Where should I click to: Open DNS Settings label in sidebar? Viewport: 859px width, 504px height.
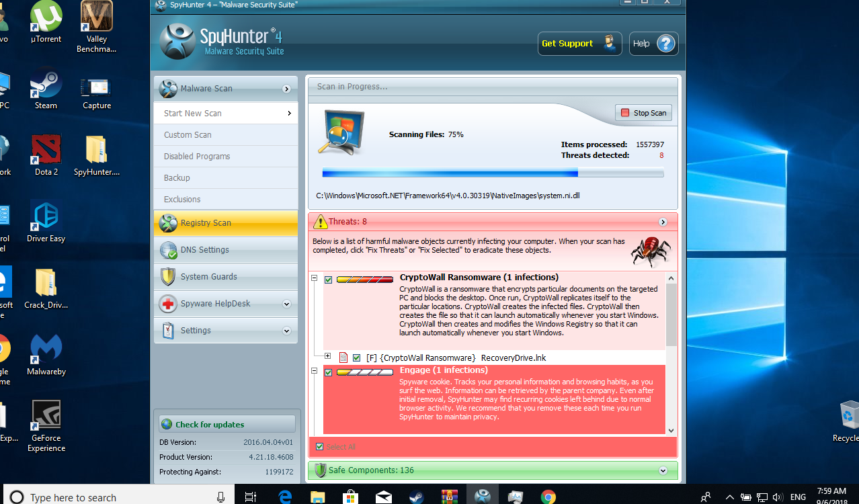[205, 250]
